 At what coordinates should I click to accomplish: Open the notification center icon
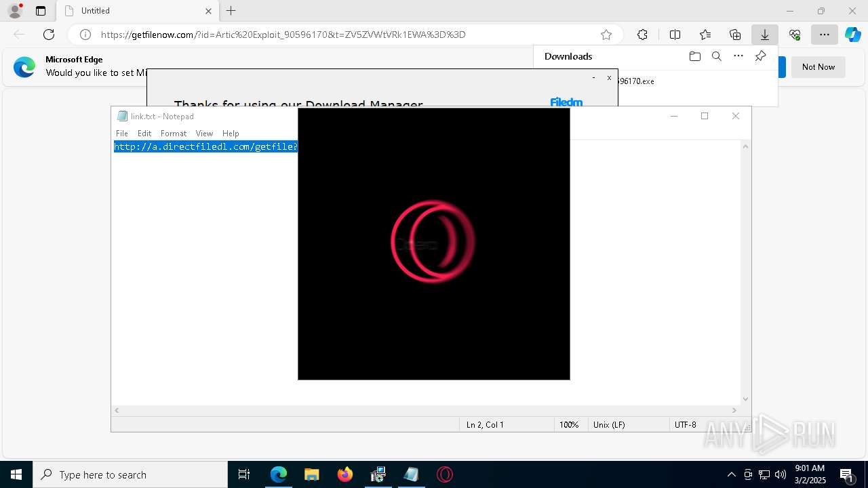tap(846, 474)
